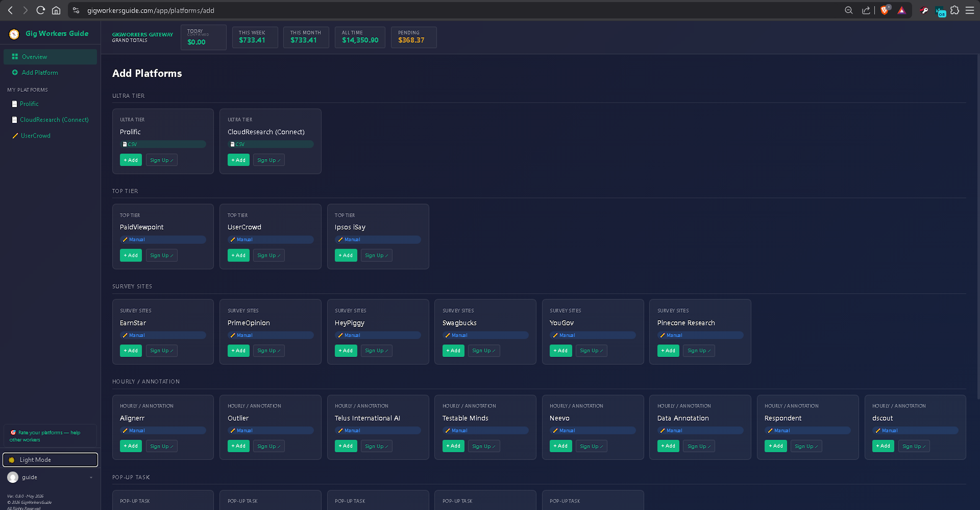Image resolution: width=980 pixels, height=510 pixels.
Task: Sign up for Respondent
Action: pyautogui.click(x=806, y=446)
